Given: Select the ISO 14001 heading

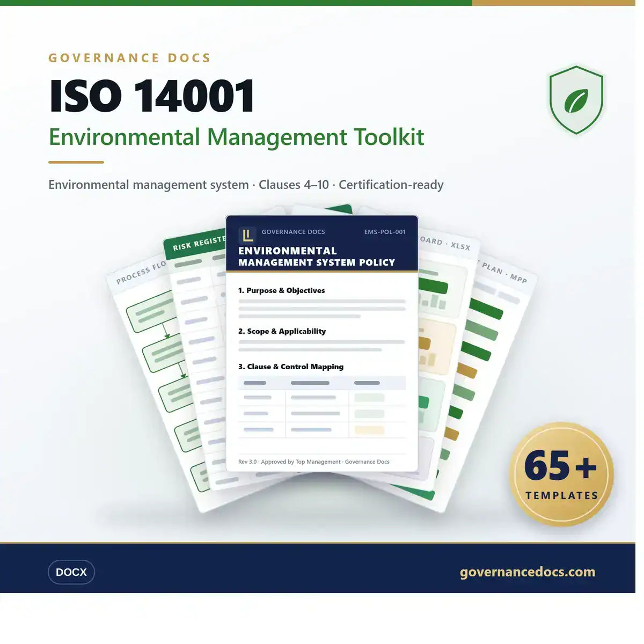Looking at the screenshot, I should pyautogui.click(x=152, y=96).
